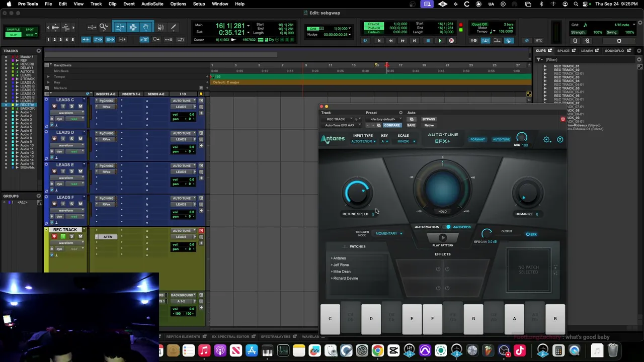The image size is (644, 362).
Task: Open Apple Music from the dock
Action: 204,350
